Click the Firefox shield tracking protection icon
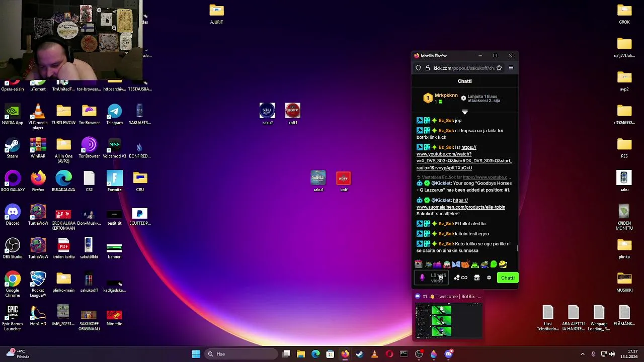 click(x=418, y=68)
